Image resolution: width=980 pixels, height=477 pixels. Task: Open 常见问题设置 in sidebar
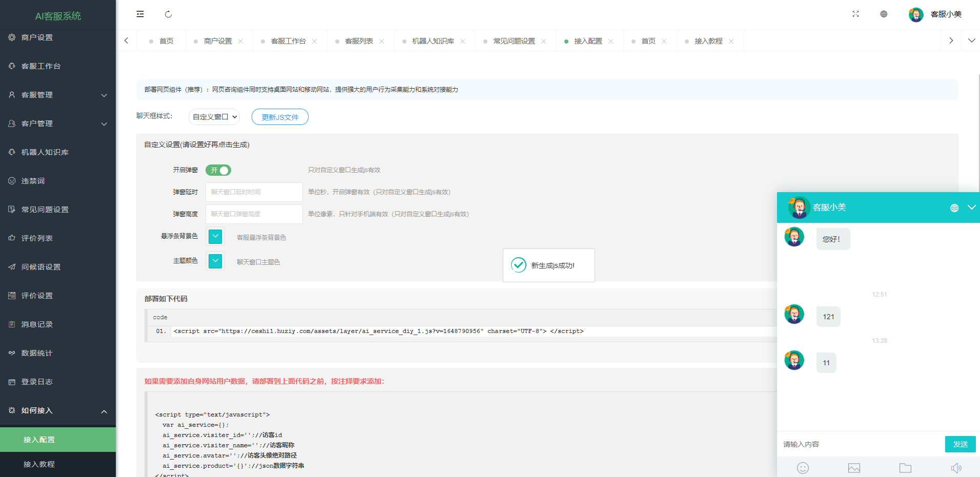[x=58, y=210]
